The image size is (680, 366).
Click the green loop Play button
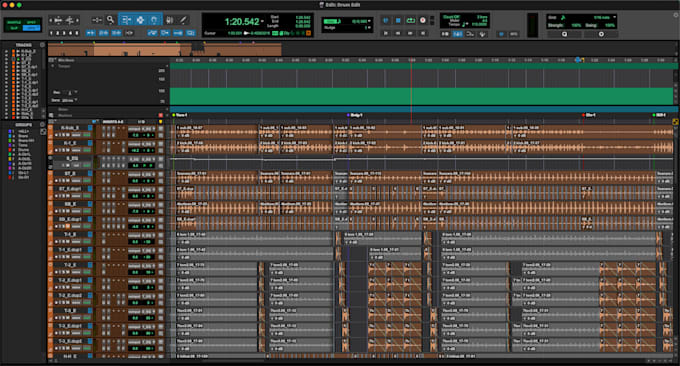[x=411, y=20]
